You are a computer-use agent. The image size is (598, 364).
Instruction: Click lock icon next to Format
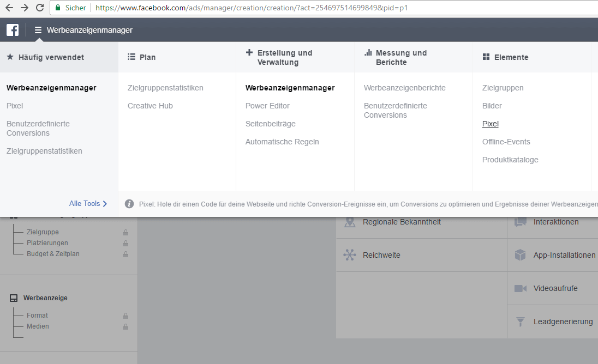tap(125, 316)
